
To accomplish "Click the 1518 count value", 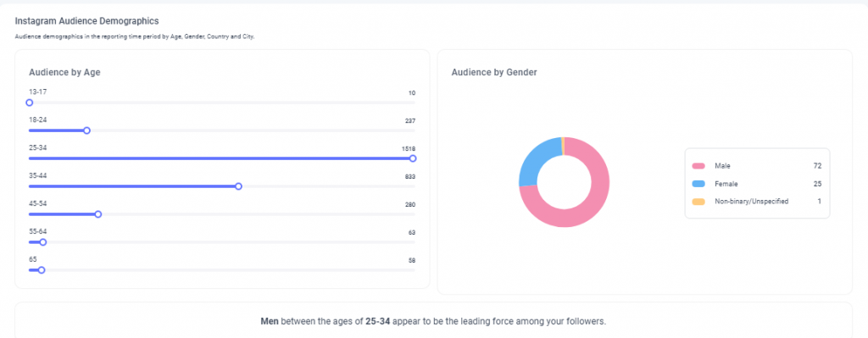I will pos(409,149).
